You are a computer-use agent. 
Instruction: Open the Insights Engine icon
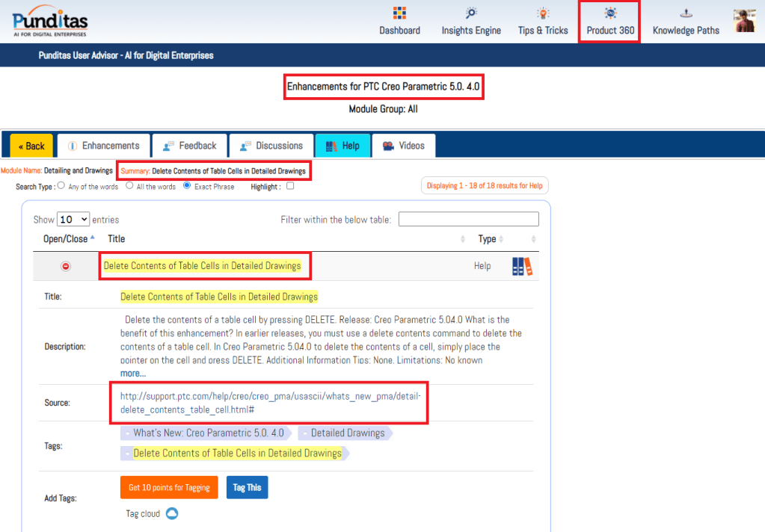[x=471, y=13]
